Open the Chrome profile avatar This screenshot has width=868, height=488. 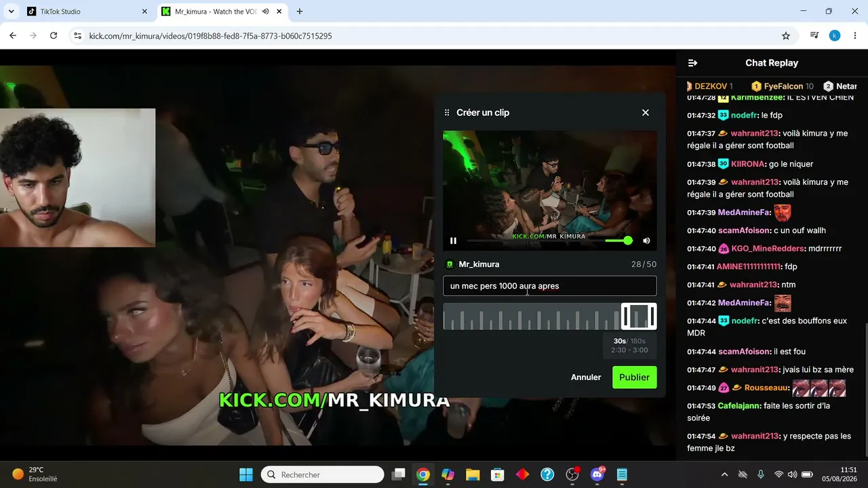(x=835, y=36)
